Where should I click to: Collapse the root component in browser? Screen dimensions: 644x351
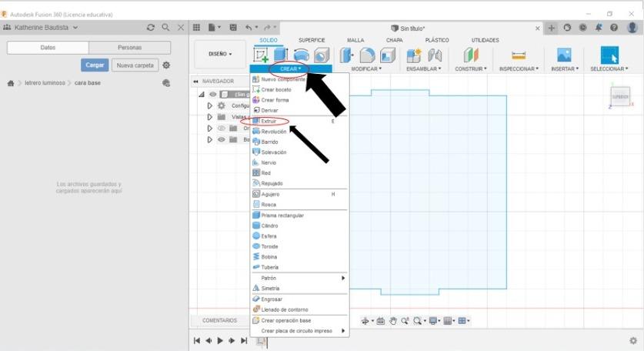pos(202,95)
